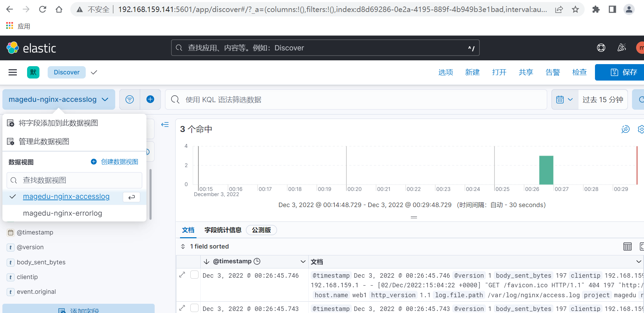Open the histogram chart options gear icon
Screen dimensions: 644x313
point(641,129)
